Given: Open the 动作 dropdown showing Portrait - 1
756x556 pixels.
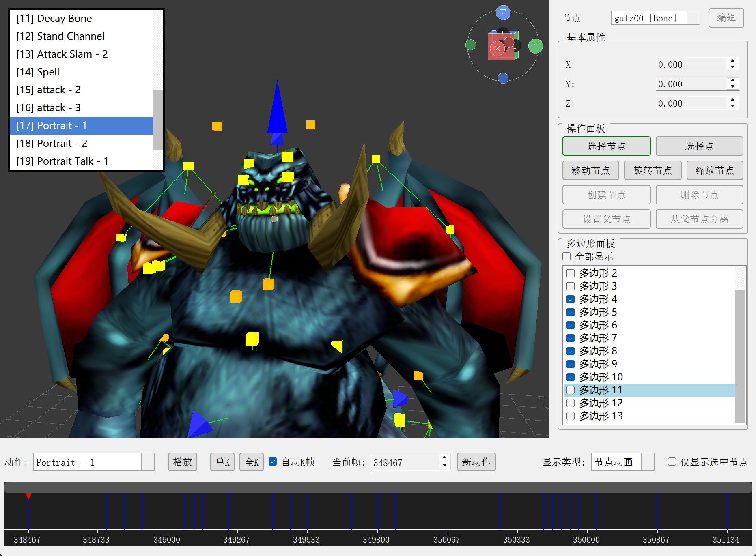Looking at the screenshot, I should [94, 462].
